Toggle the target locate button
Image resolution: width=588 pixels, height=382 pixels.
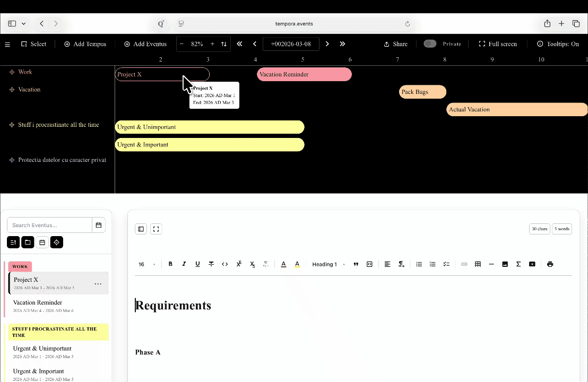[57, 242]
